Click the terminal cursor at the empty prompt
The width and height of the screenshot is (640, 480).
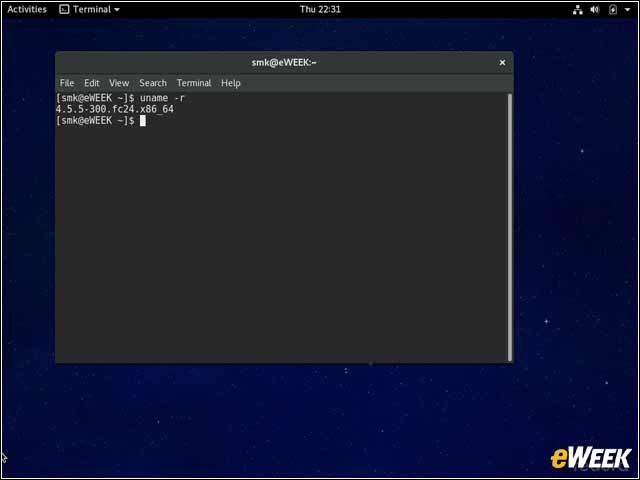(x=143, y=120)
